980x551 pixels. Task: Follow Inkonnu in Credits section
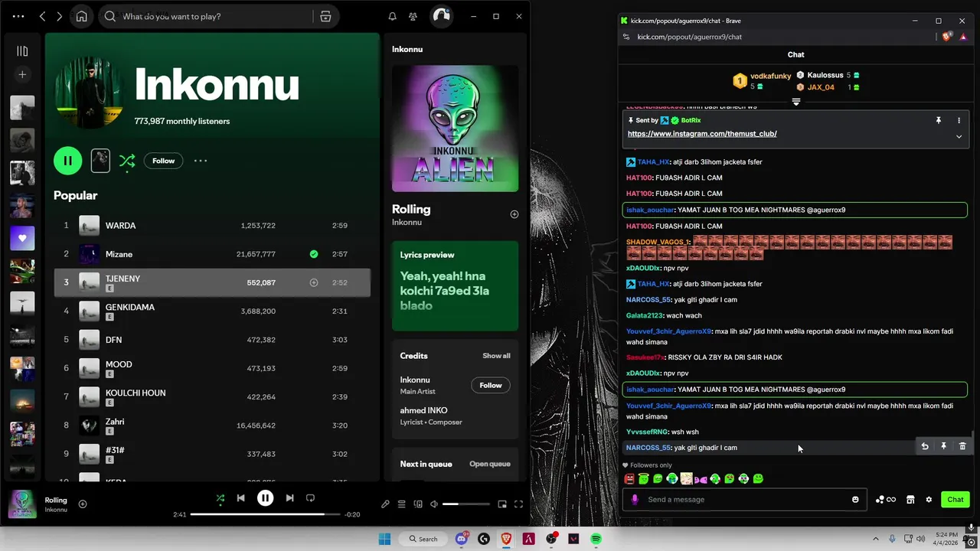pos(491,385)
